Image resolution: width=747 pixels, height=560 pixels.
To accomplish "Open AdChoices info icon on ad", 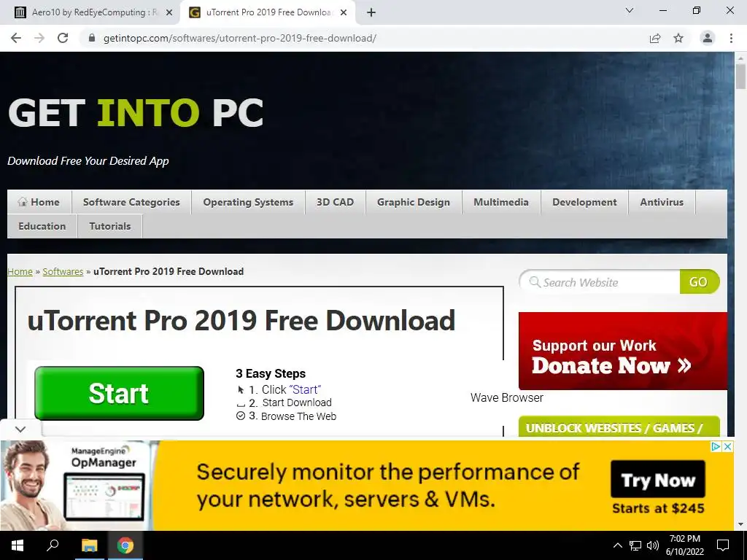I will [x=716, y=447].
